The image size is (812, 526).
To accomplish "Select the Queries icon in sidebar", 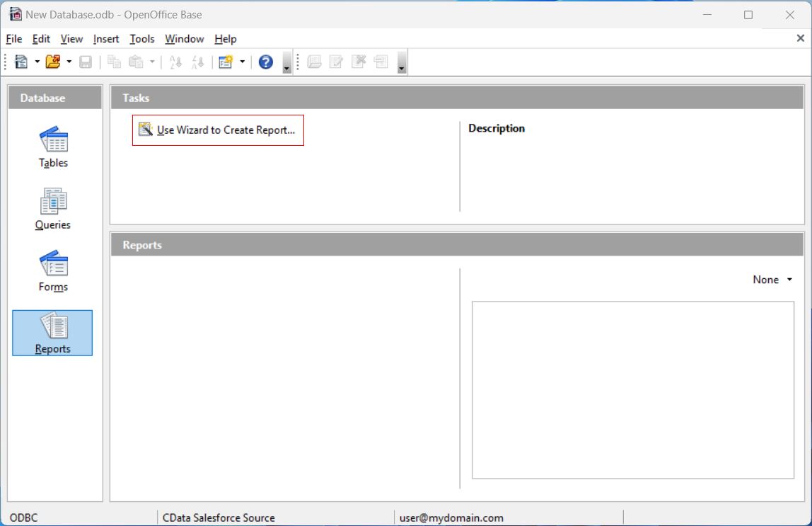I will pos(53,209).
